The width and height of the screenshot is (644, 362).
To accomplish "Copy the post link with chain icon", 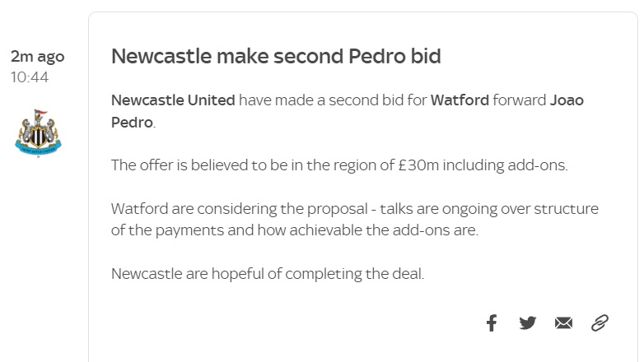I will click(600, 323).
